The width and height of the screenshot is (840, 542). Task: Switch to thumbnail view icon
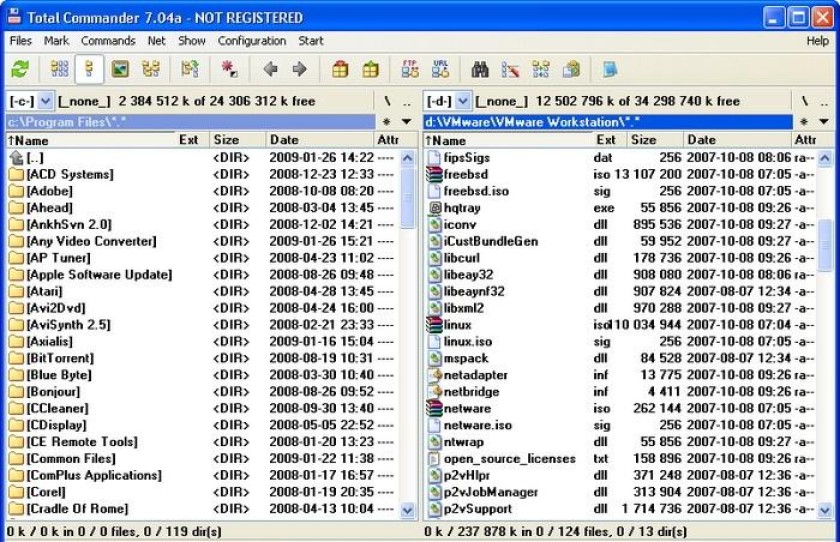(120, 69)
